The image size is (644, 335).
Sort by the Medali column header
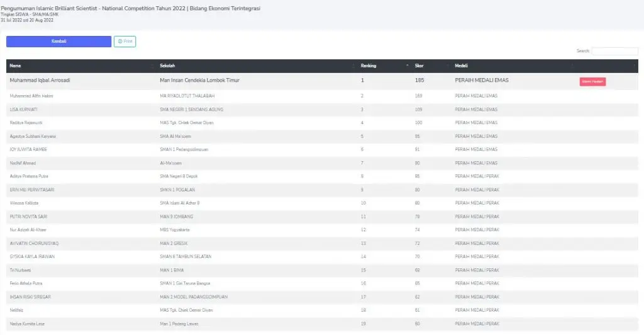point(461,65)
